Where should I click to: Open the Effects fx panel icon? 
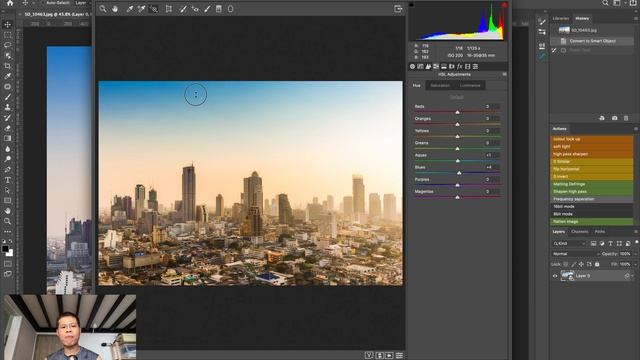460,66
